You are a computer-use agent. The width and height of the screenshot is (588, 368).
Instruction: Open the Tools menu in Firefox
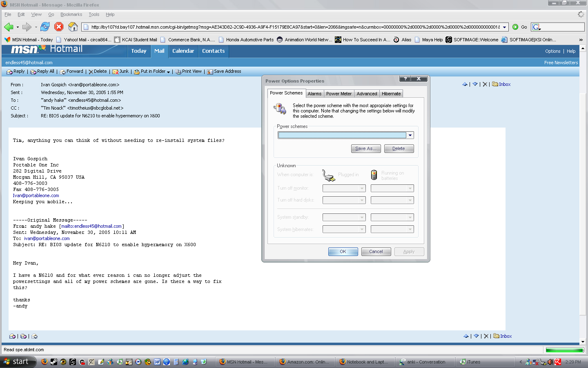(94, 14)
